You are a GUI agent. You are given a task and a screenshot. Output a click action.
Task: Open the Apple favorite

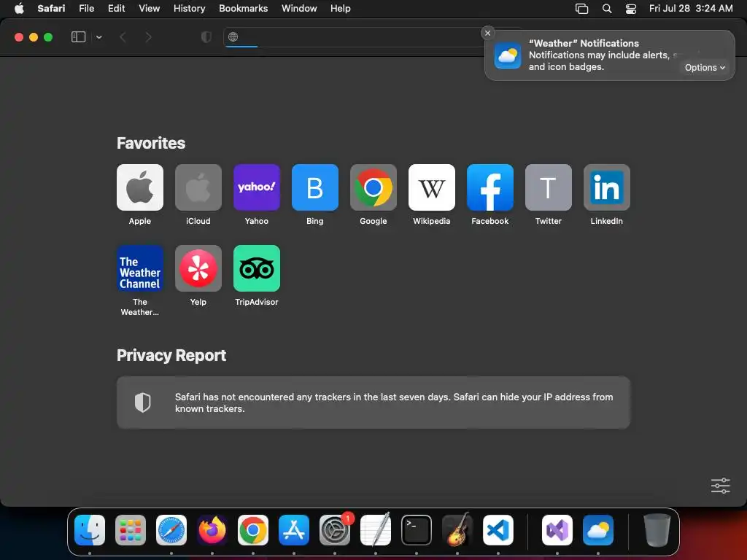pyautogui.click(x=139, y=187)
